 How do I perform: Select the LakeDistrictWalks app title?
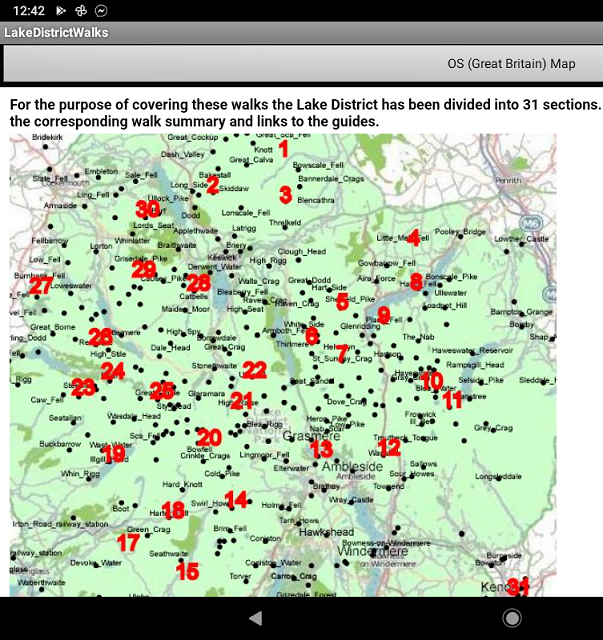click(56, 33)
